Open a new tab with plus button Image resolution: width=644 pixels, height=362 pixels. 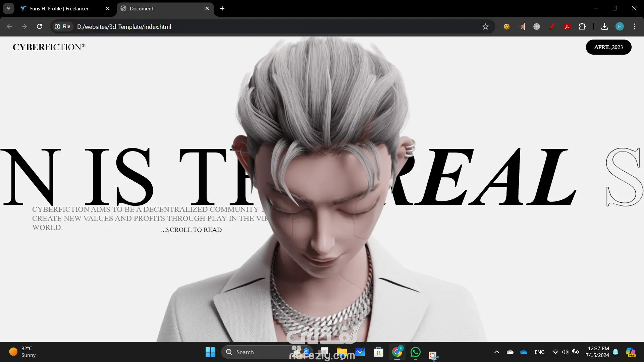click(x=222, y=9)
